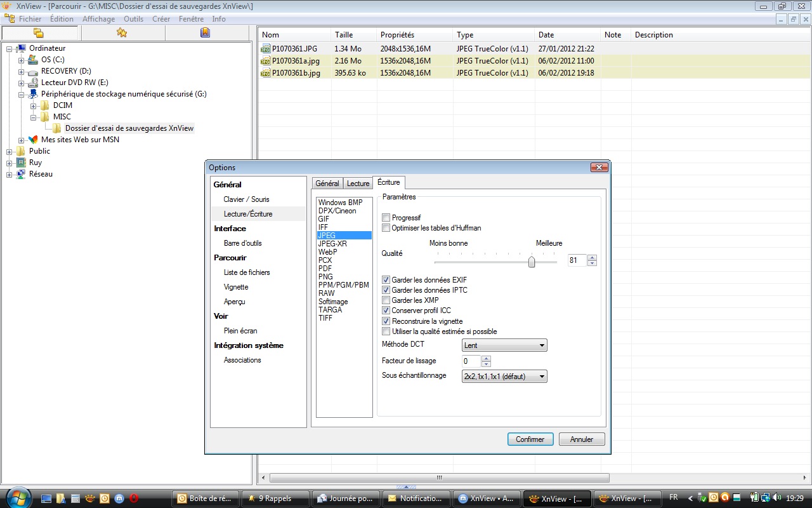Adjust the Qualité slider handle
The height and width of the screenshot is (508, 812).
(532, 262)
